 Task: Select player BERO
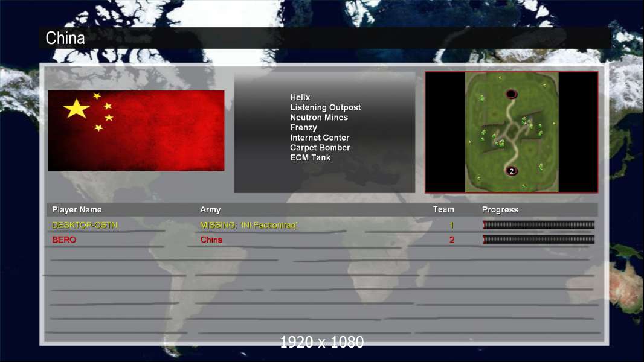tap(64, 240)
